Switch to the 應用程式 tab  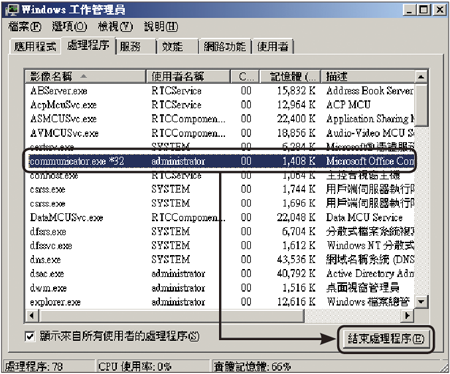[35, 47]
